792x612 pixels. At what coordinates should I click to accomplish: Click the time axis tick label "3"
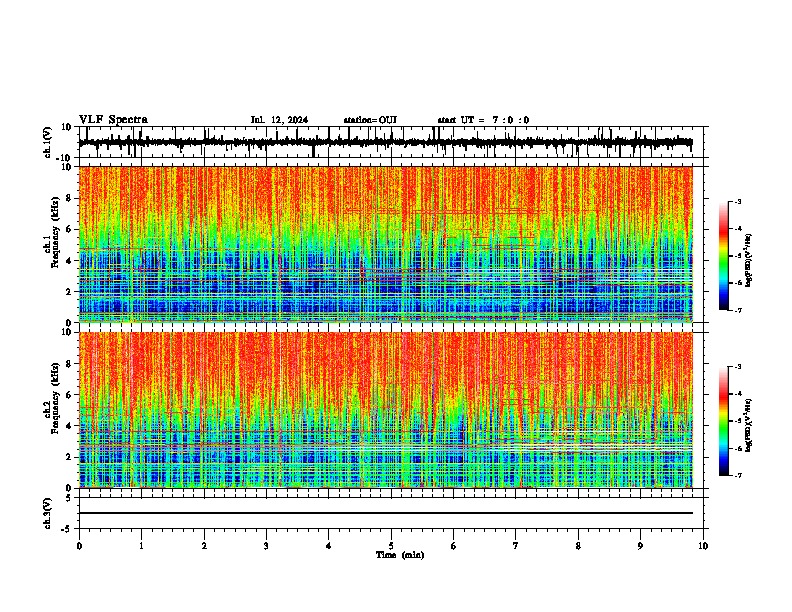266,546
